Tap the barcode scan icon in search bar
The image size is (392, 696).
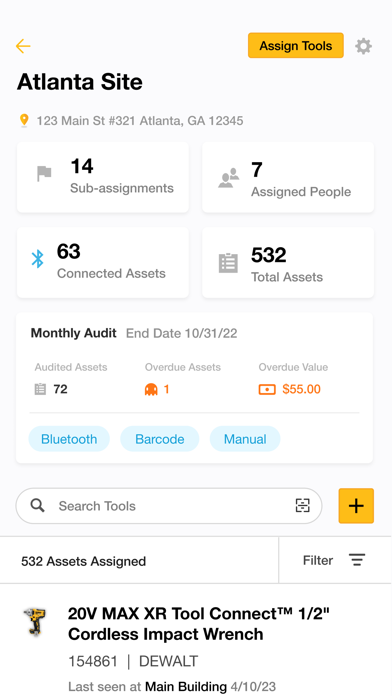(x=302, y=505)
